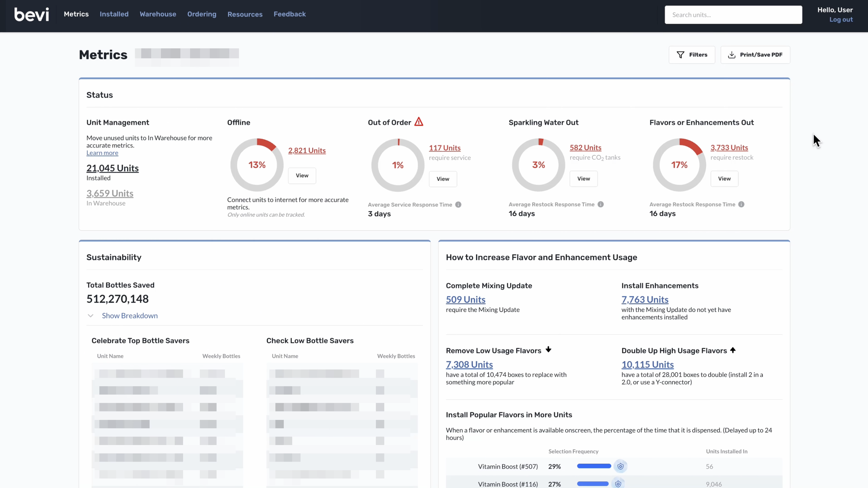
Task: Focus the Search units field
Action: 733,15
